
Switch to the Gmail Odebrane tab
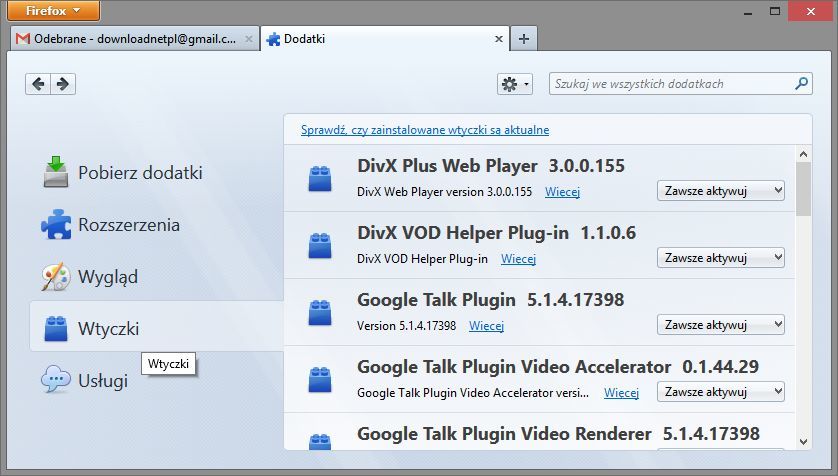(x=135, y=39)
